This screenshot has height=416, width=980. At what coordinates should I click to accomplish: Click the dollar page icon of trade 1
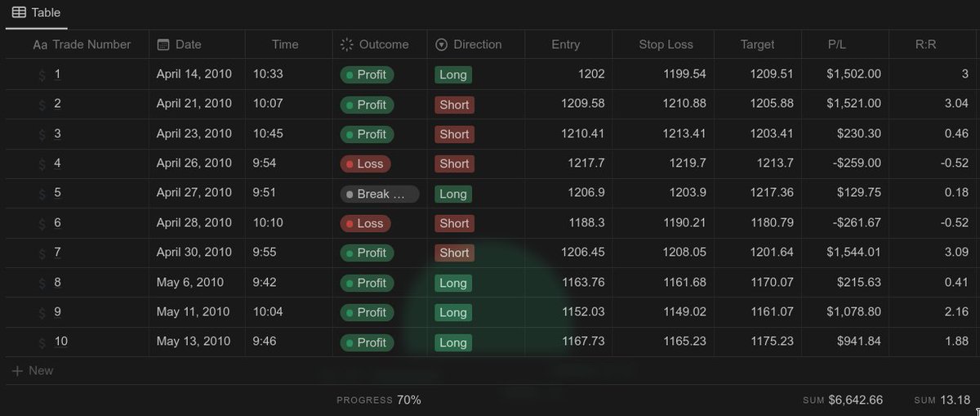tap(42, 75)
